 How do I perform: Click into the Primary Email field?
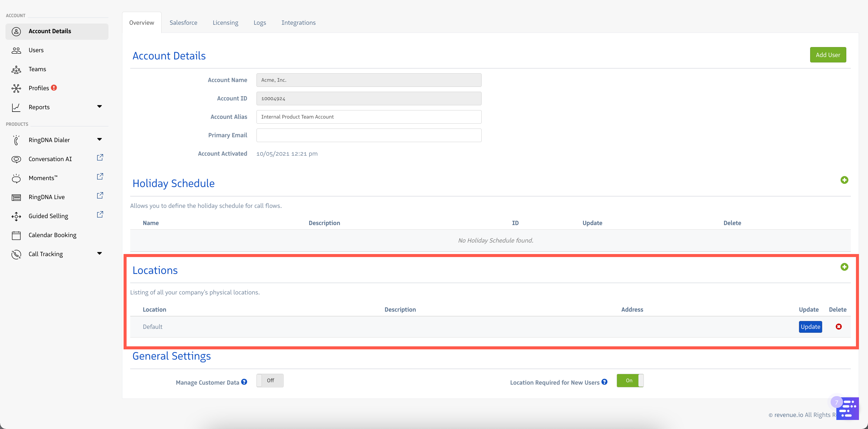369,135
